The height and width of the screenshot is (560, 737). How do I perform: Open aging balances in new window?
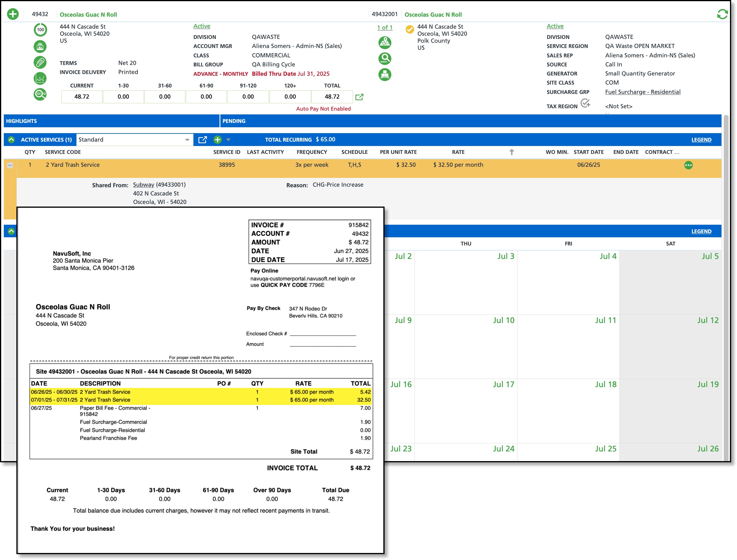[x=359, y=97]
